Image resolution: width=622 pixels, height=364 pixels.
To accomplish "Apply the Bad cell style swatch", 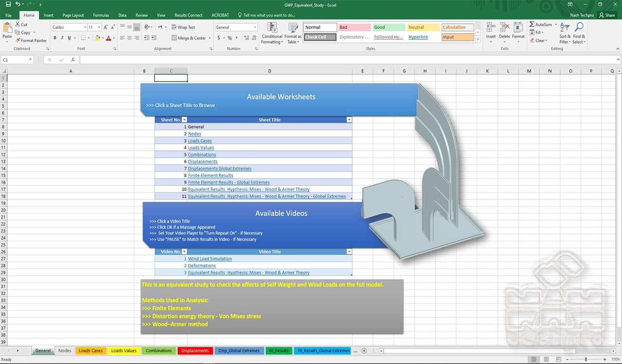I will pyautogui.click(x=354, y=28).
